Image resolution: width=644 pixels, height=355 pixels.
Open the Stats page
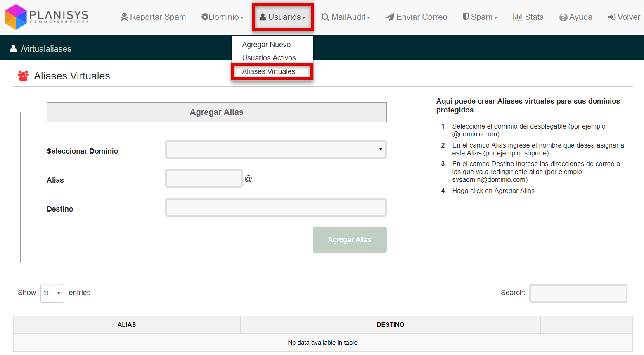click(528, 17)
